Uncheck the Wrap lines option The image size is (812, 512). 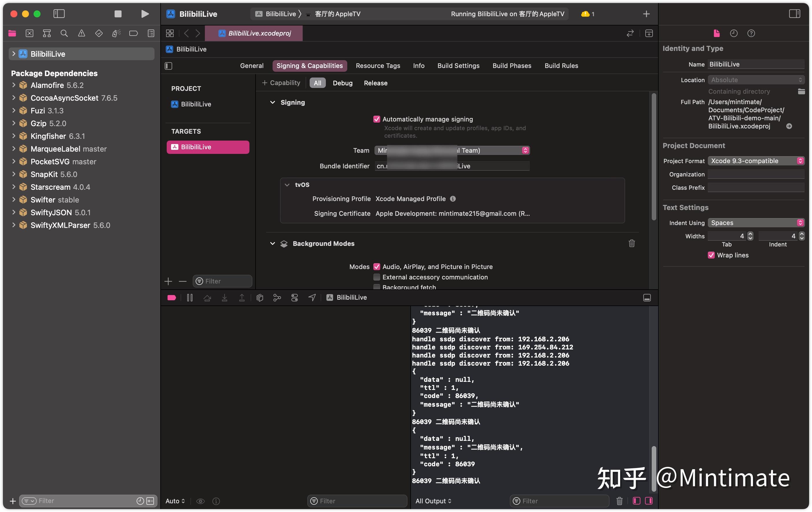[711, 255]
